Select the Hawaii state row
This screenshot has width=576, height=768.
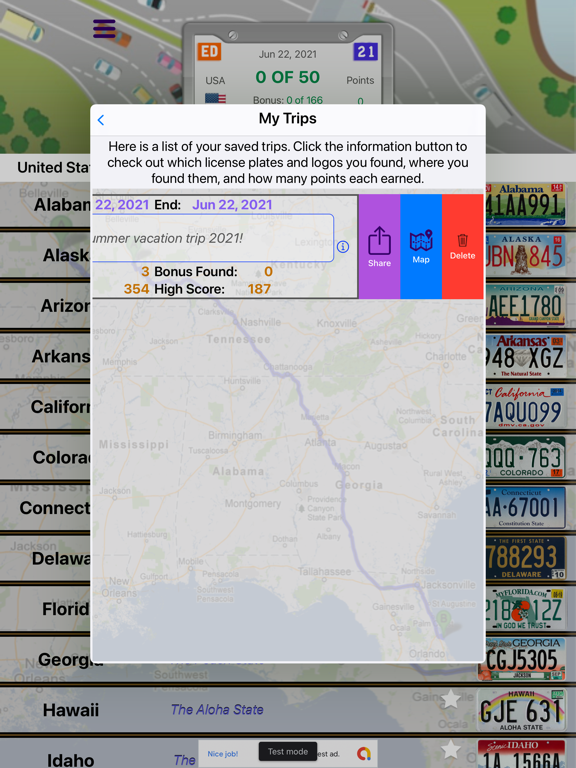tap(288, 710)
